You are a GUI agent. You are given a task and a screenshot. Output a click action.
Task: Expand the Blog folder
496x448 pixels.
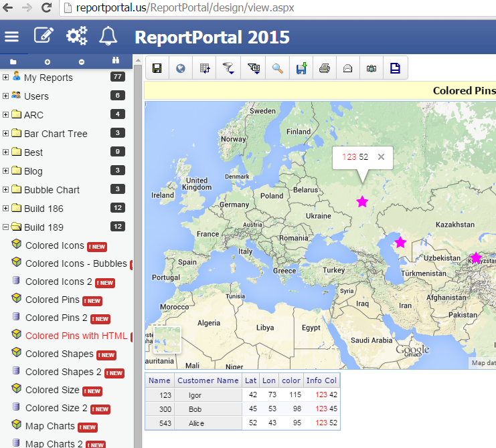(5, 171)
